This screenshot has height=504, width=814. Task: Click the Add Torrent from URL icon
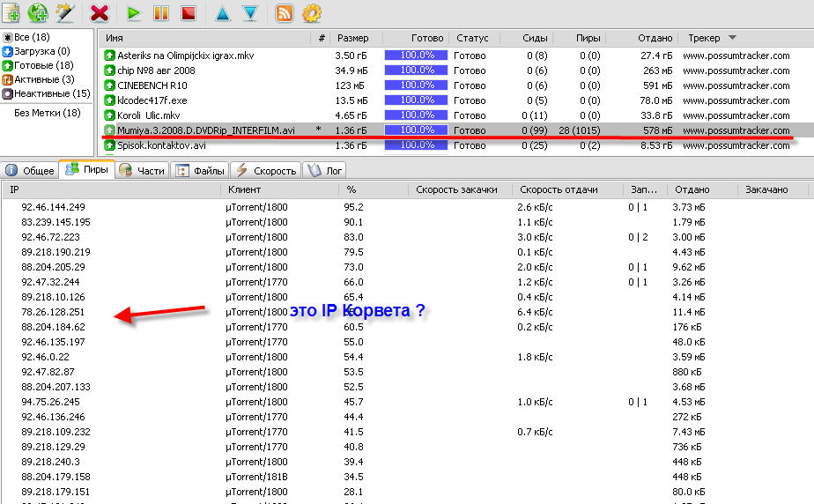pos(38,12)
